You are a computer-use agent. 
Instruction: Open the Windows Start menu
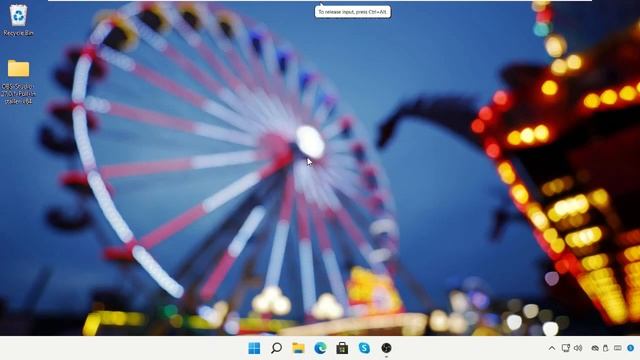[x=254, y=348]
